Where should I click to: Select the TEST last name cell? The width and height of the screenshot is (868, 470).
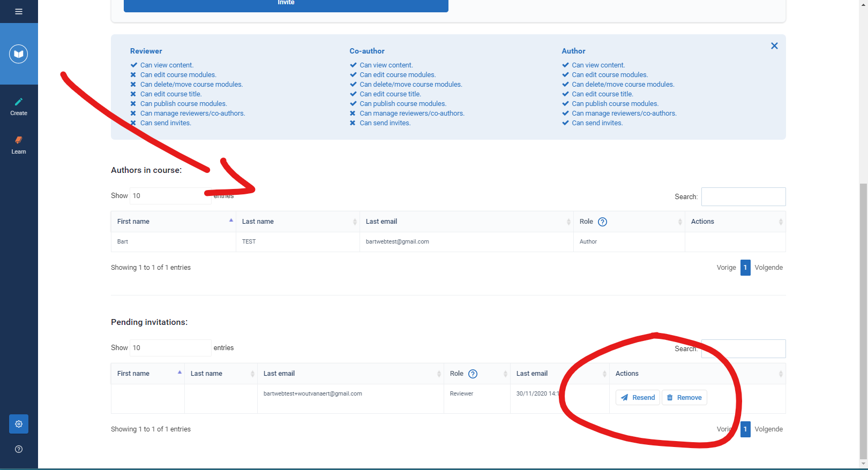pos(298,242)
